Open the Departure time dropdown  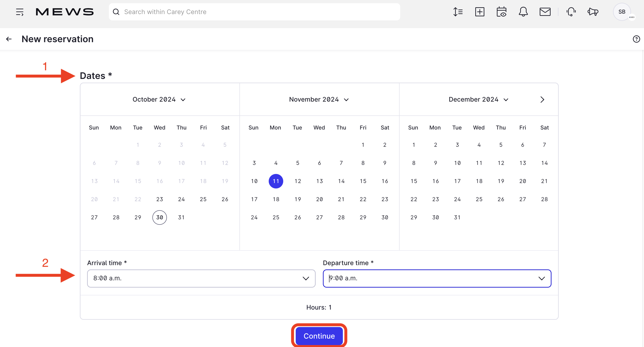437,278
